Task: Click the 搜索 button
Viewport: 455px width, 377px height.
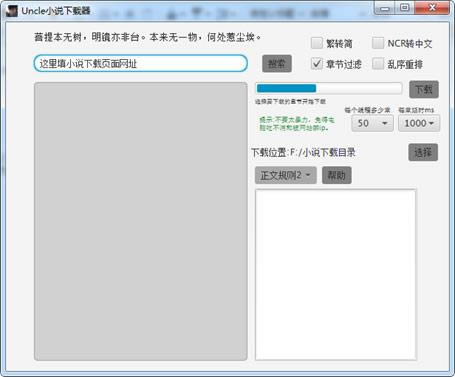Action: coord(277,63)
